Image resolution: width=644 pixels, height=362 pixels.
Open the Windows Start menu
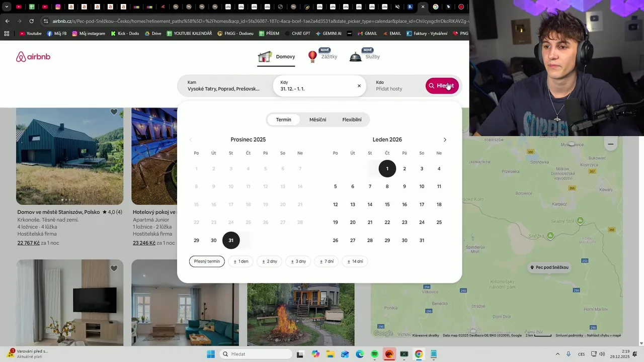[x=211, y=354]
